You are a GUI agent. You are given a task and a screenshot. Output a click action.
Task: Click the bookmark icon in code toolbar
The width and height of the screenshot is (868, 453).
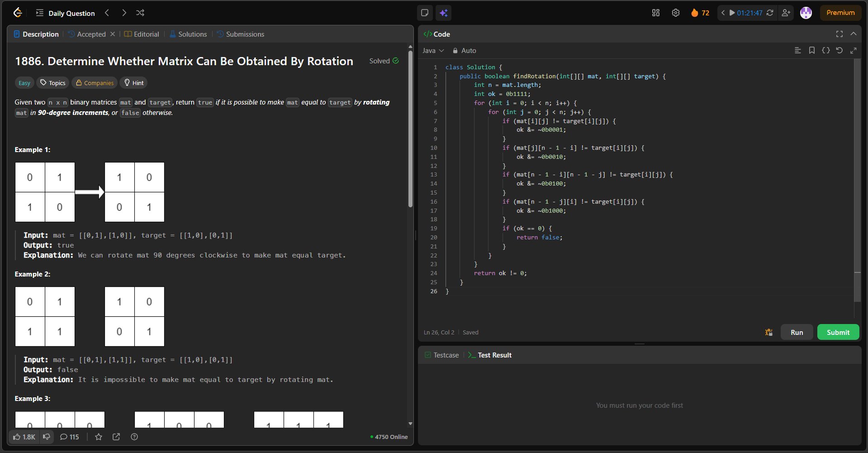point(811,50)
